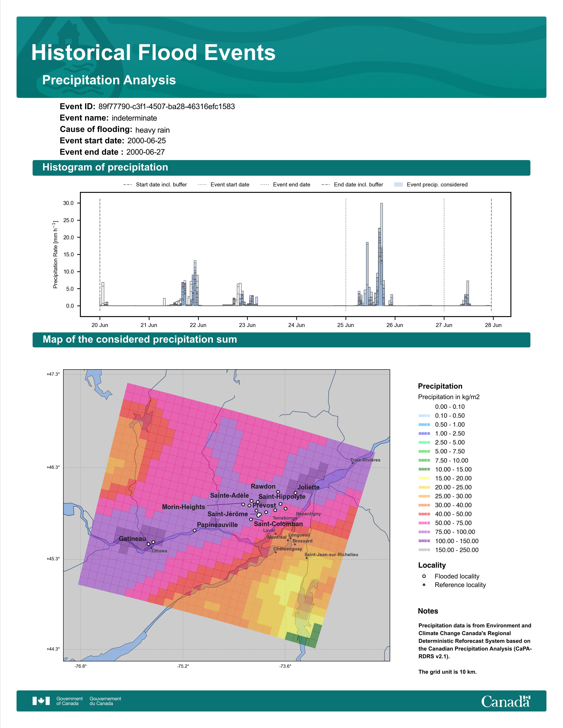Click End date incl. buffer legend entry

click(x=352, y=185)
